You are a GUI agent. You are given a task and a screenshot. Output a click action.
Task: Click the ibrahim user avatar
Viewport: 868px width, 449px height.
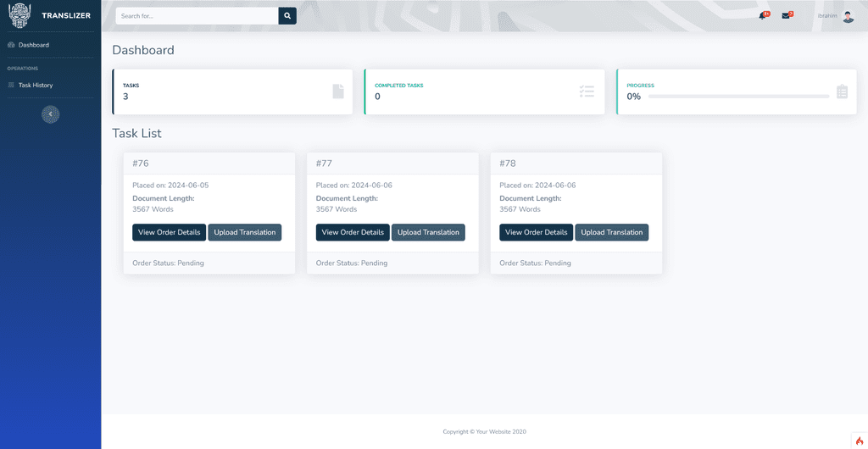(848, 16)
